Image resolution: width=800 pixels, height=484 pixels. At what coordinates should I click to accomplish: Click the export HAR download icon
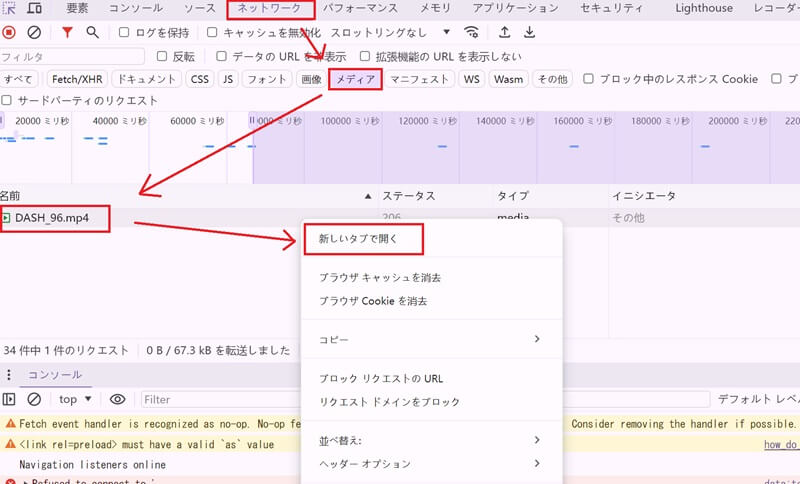click(x=529, y=33)
